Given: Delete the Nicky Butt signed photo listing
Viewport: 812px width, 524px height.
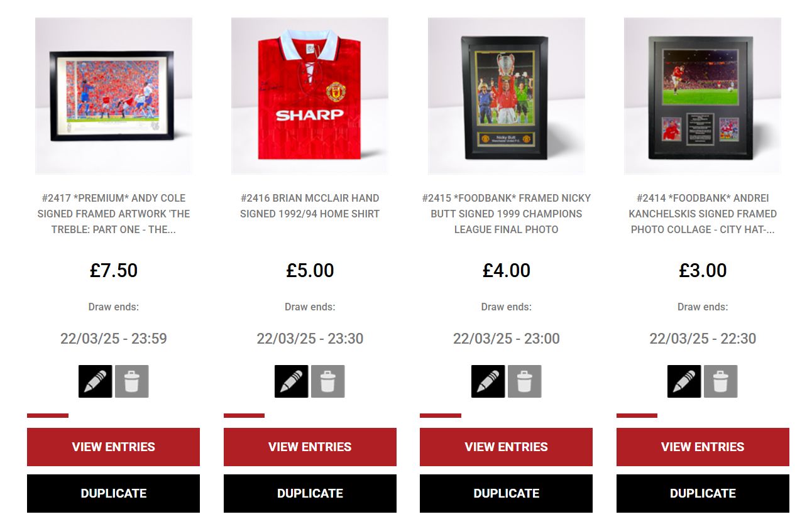Looking at the screenshot, I should click(x=525, y=381).
